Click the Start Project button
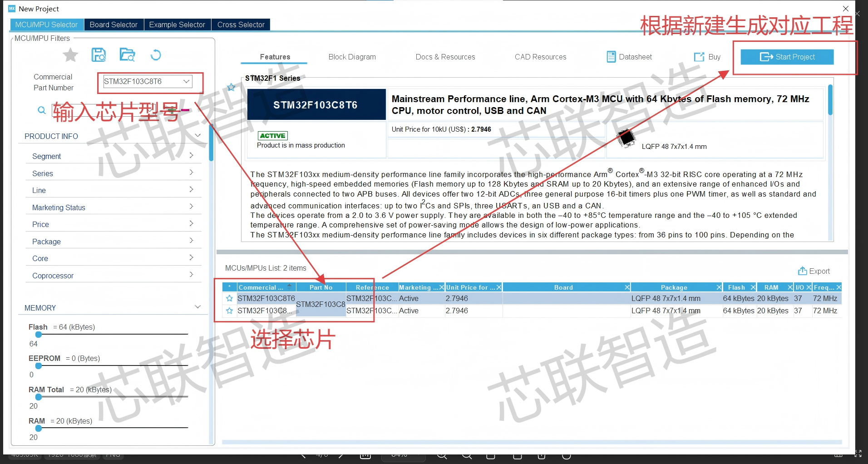The width and height of the screenshot is (868, 464). [787, 57]
